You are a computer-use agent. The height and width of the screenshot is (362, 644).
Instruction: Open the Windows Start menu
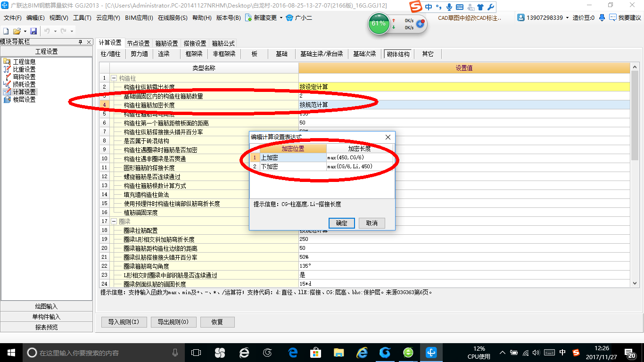[11, 352]
